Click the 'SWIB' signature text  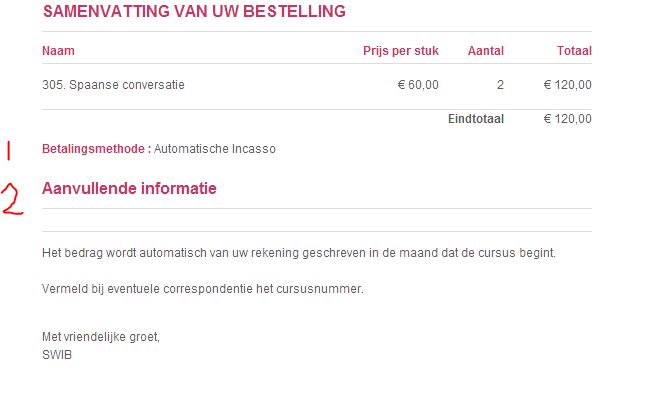coord(57,355)
